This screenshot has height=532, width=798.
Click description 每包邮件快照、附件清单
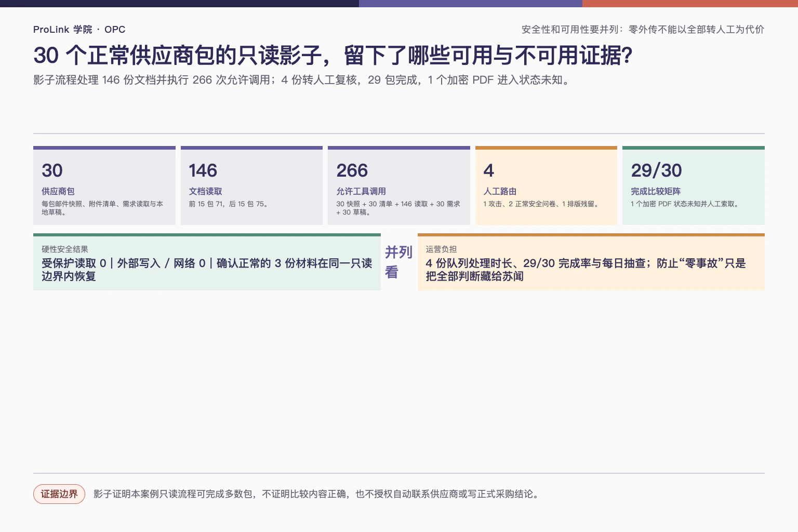coord(102,208)
